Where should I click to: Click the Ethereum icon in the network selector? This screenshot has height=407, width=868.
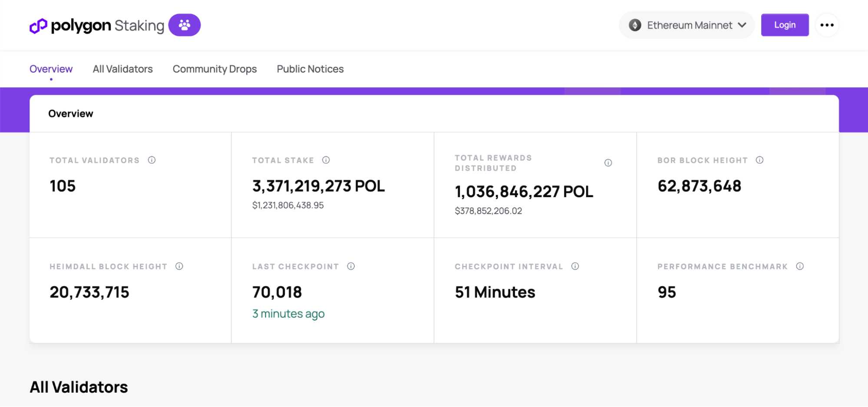click(636, 25)
